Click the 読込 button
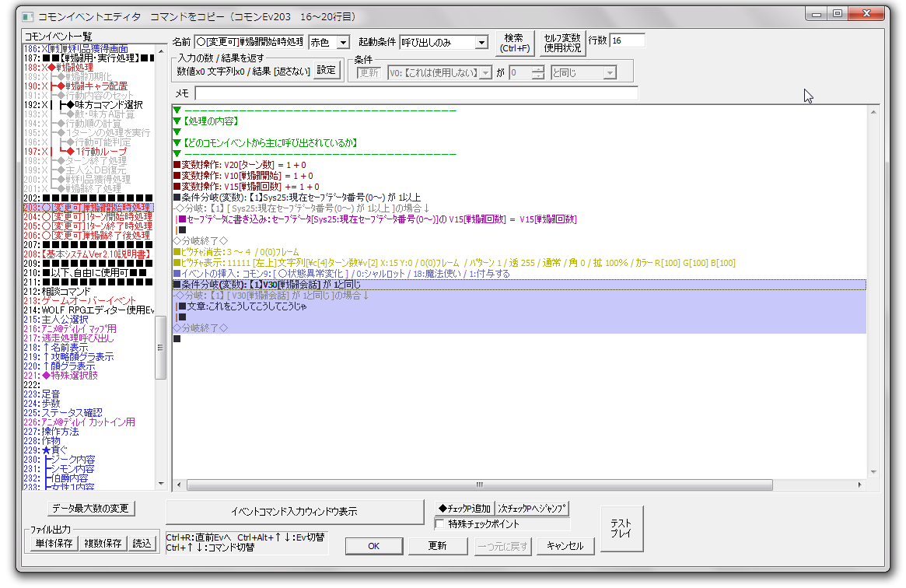 [142, 544]
